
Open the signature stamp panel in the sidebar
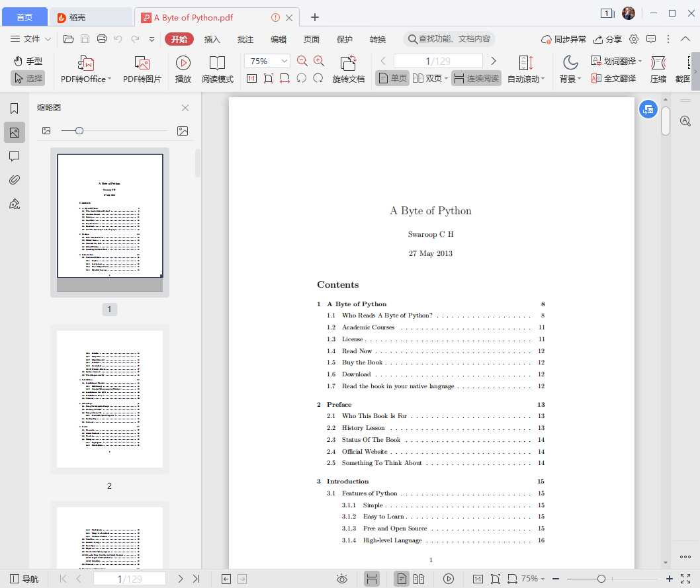click(x=15, y=204)
